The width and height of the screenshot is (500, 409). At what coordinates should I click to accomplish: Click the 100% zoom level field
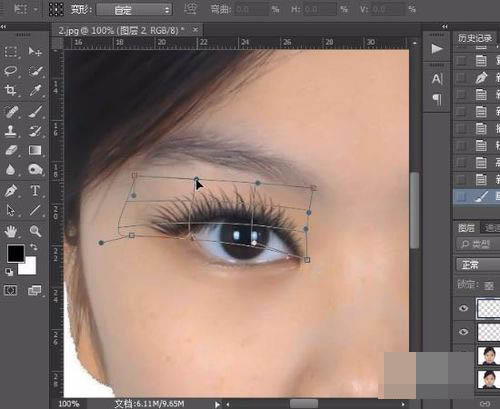point(69,404)
